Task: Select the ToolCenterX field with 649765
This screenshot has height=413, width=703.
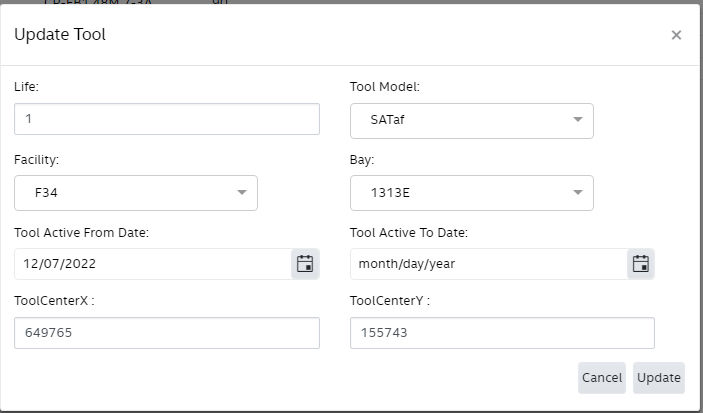Action: coord(167,333)
